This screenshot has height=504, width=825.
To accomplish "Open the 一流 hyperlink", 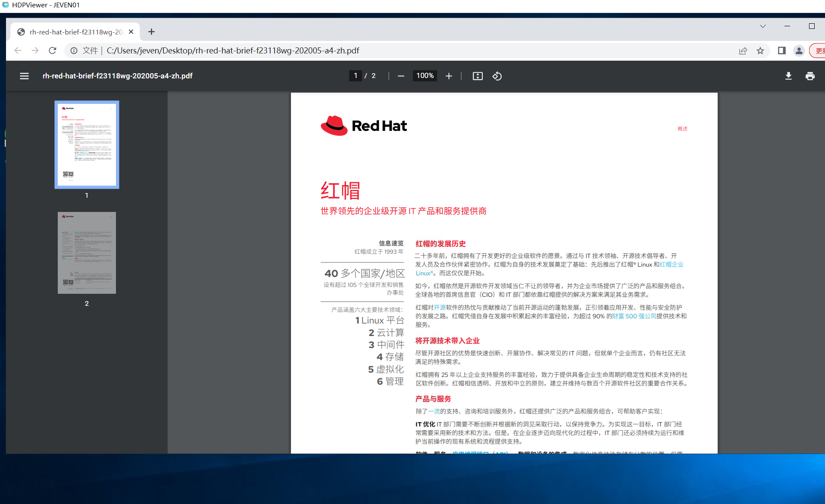I will tap(434, 411).
